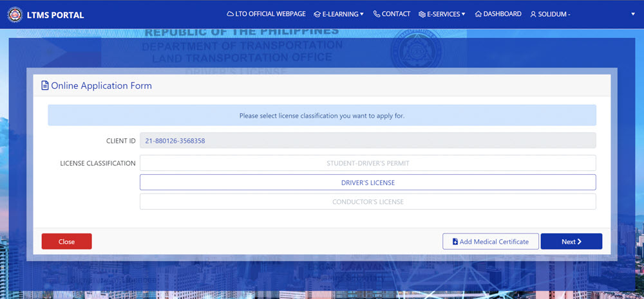
Task: Click Add Medical Certificate button
Action: [x=490, y=242]
